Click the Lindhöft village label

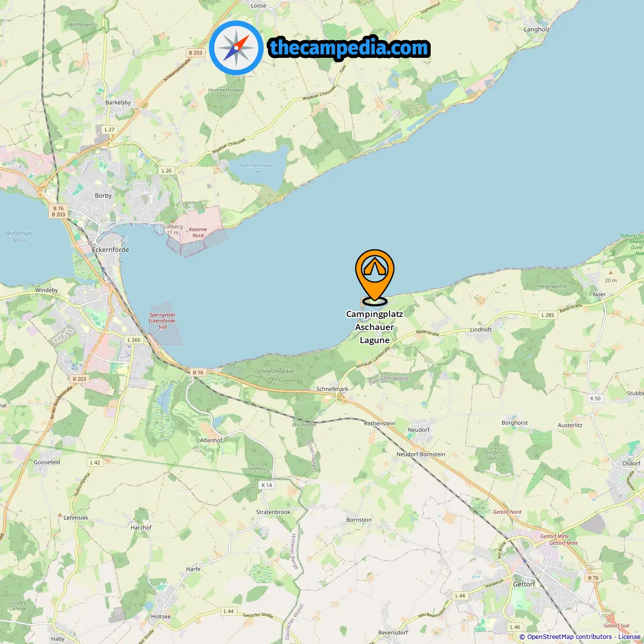481,330
